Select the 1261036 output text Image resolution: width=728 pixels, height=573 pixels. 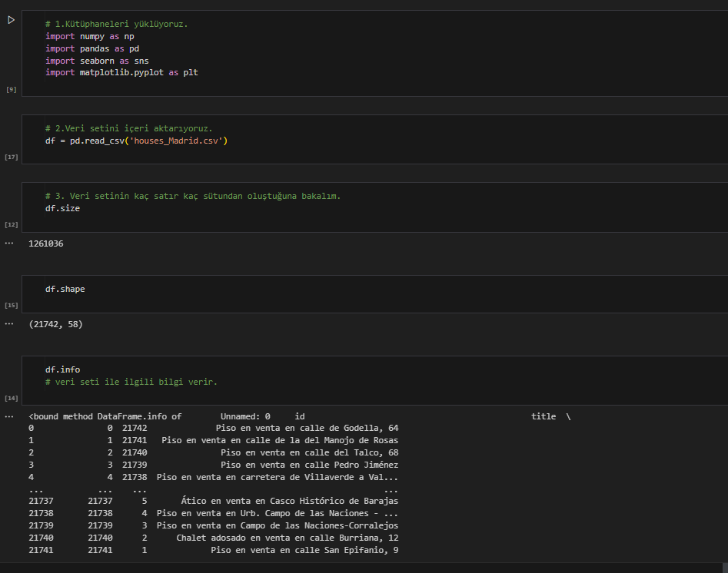tap(46, 243)
